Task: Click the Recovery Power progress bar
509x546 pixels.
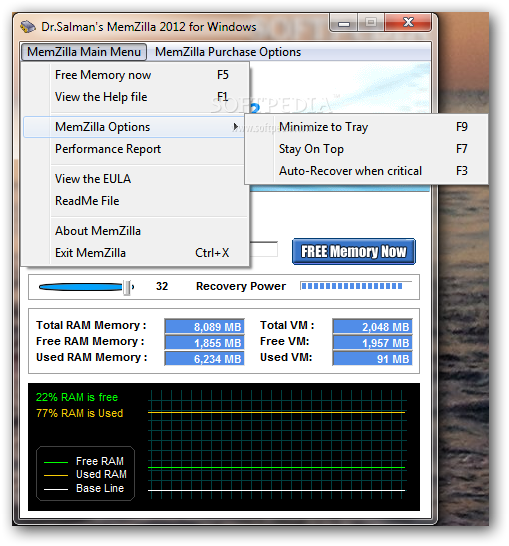Action: (356, 286)
